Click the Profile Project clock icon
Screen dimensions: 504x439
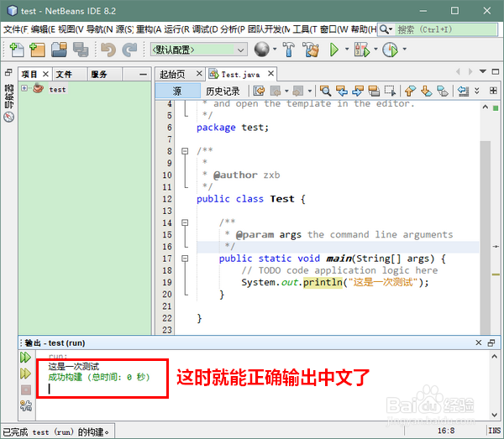(x=390, y=50)
